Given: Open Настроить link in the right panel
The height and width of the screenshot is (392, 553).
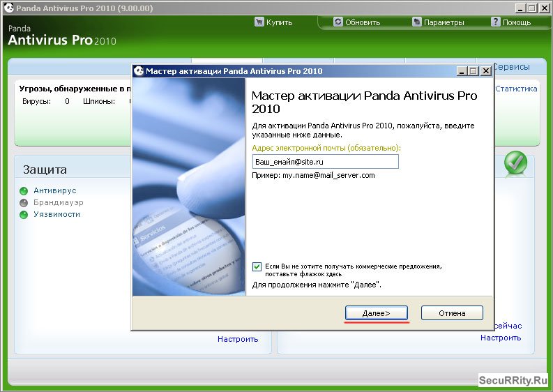Looking at the screenshot, I should click(x=501, y=338).
